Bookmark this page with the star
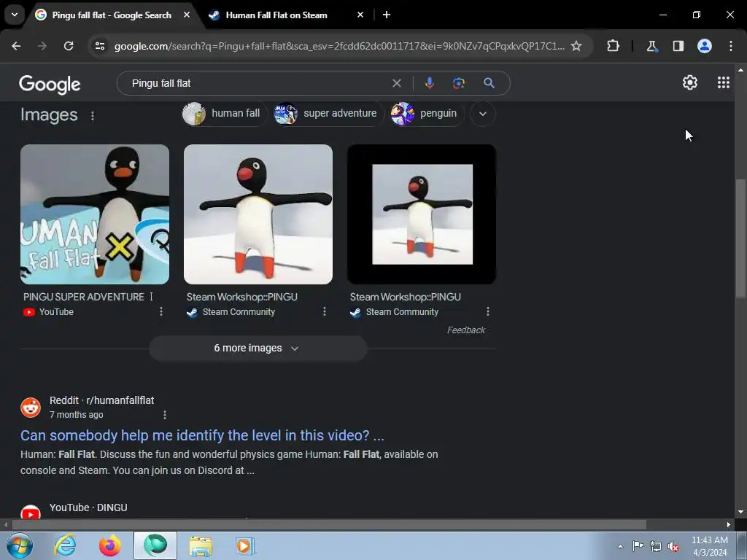The width and height of the screenshot is (747, 560). [576, 46]
